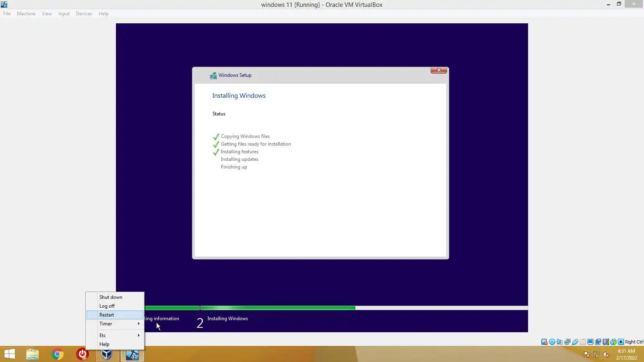Click the display monitor status icon

[x=590, y=342]
